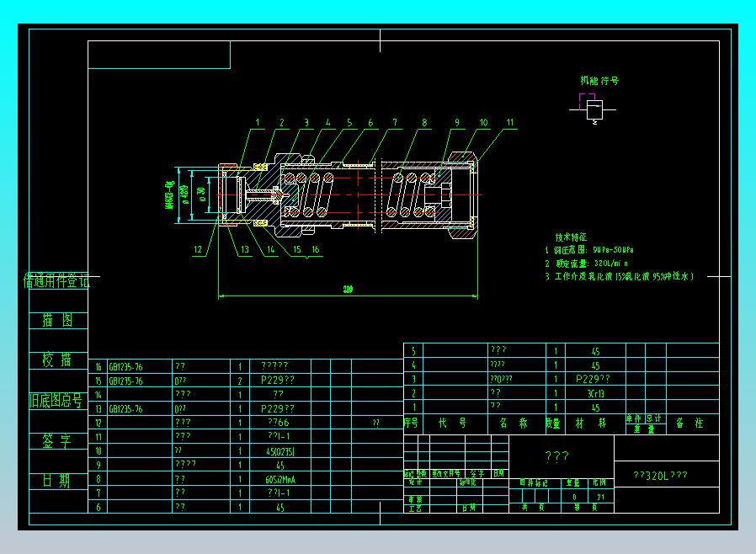The width and height of the screenshot is (756, 554).
Task: Pick balloon number 16 below the valve
Action: point(315,249)
